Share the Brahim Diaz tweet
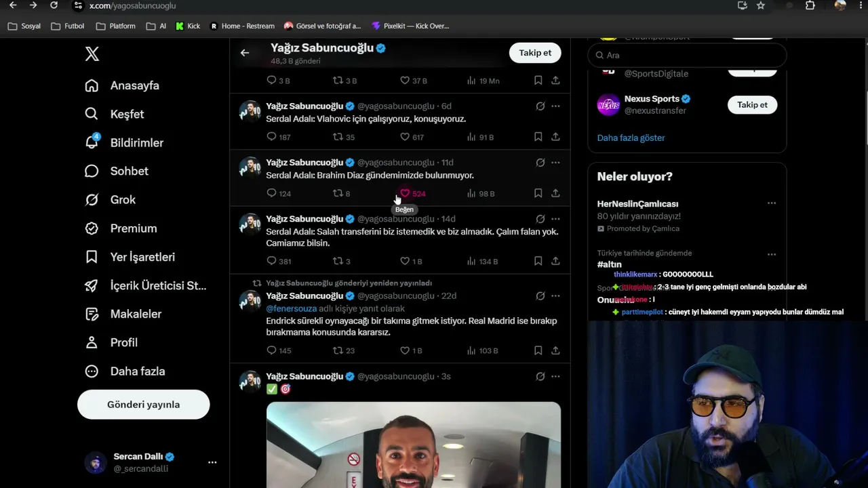The image size is (868, 488). coord(555,193)
